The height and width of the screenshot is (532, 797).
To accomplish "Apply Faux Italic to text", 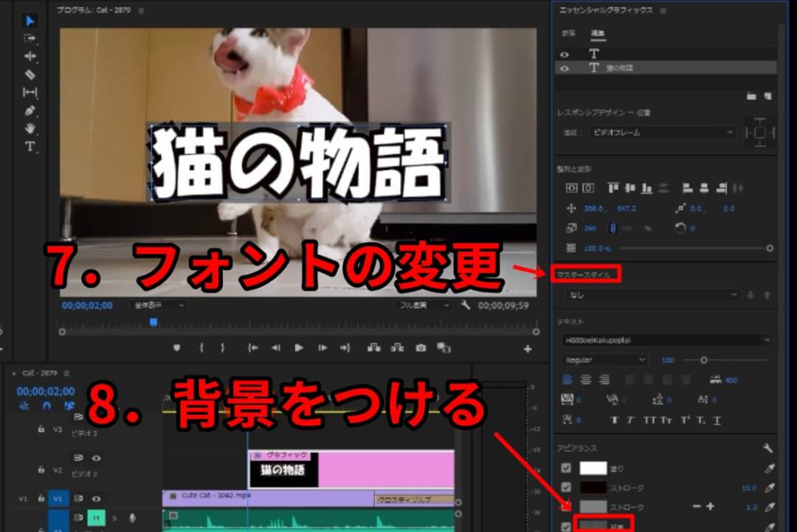I will [x=631, y=421].
